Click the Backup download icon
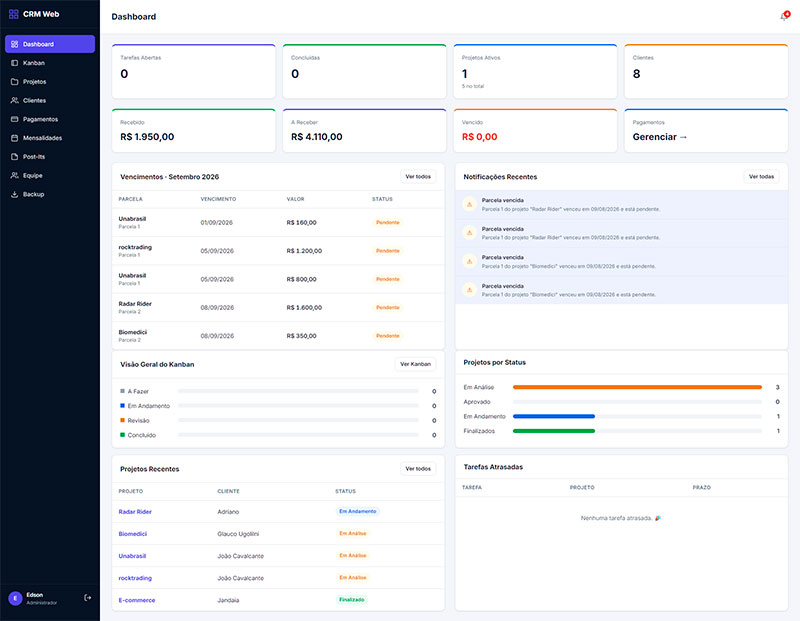The height and width of the screenshot is (621, 800). coord(14,194)
